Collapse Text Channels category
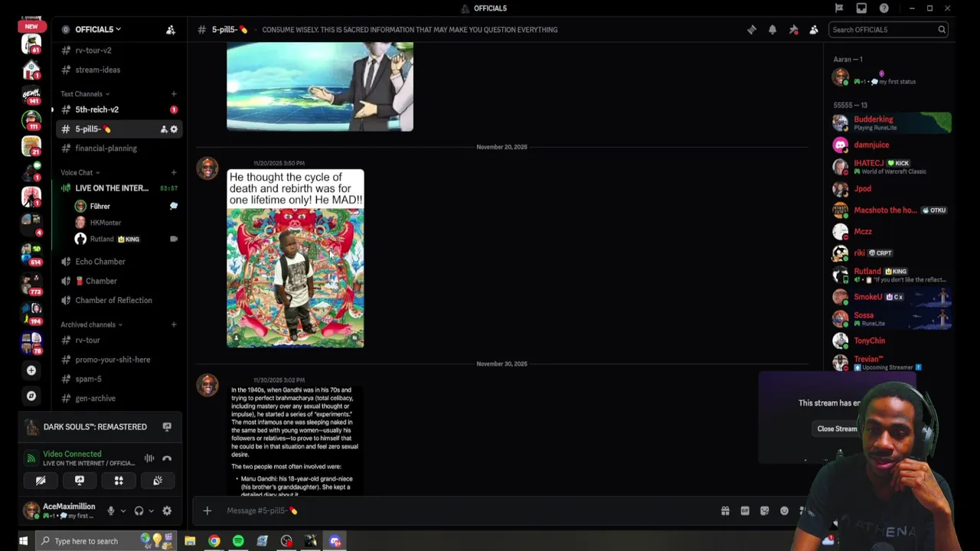This screenshot has width=980, height=551. tap(85, 94)
